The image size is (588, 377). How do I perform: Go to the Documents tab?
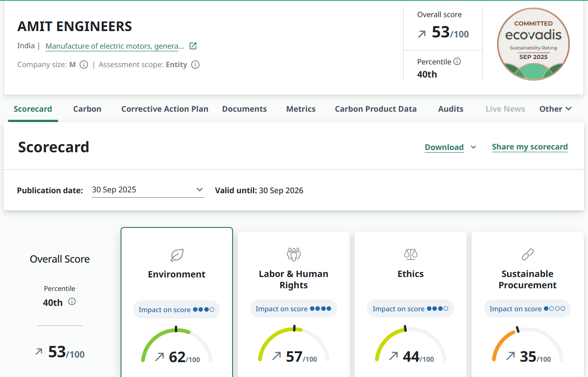click(x=244, y=109)
